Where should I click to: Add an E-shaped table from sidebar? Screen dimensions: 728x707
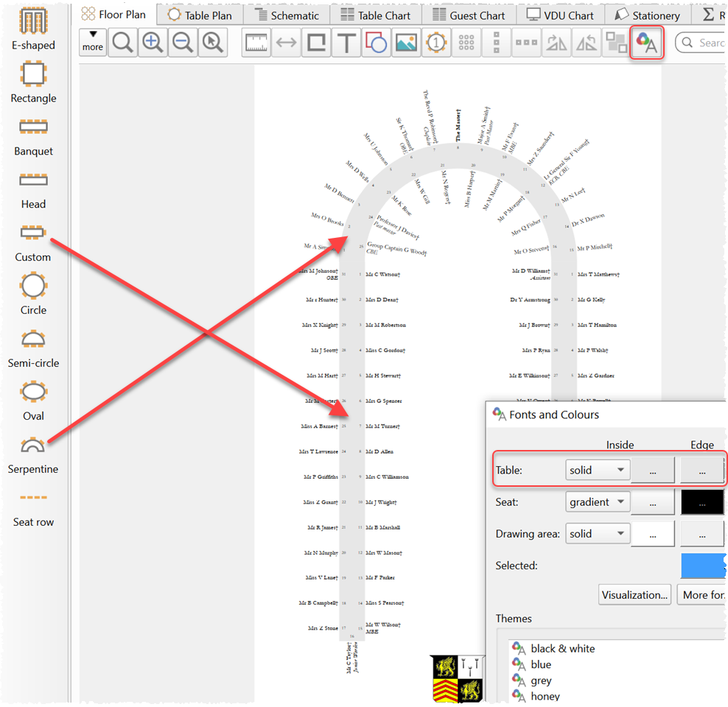point(33,28)
